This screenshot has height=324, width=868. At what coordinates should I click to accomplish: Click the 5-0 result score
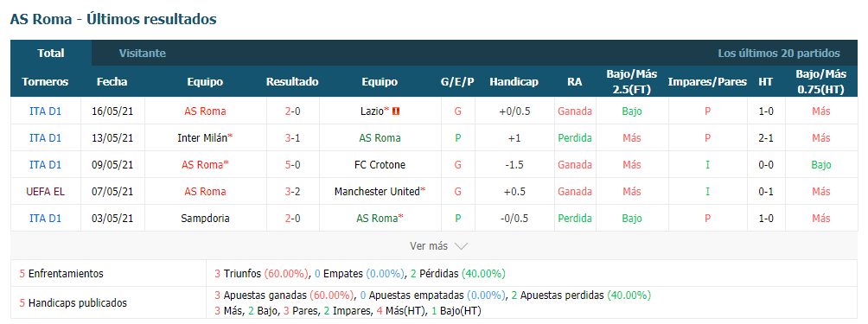[x=293, y=165]
